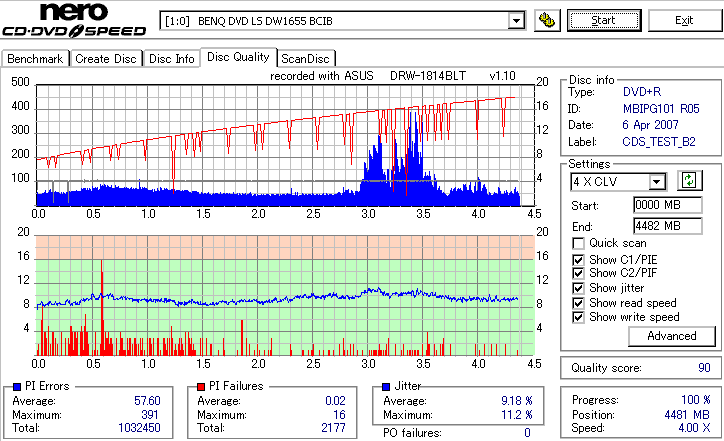Click the red PI Failures legend square
The height and width of the screenshot is (441, 724).
[x=201, y=387]
